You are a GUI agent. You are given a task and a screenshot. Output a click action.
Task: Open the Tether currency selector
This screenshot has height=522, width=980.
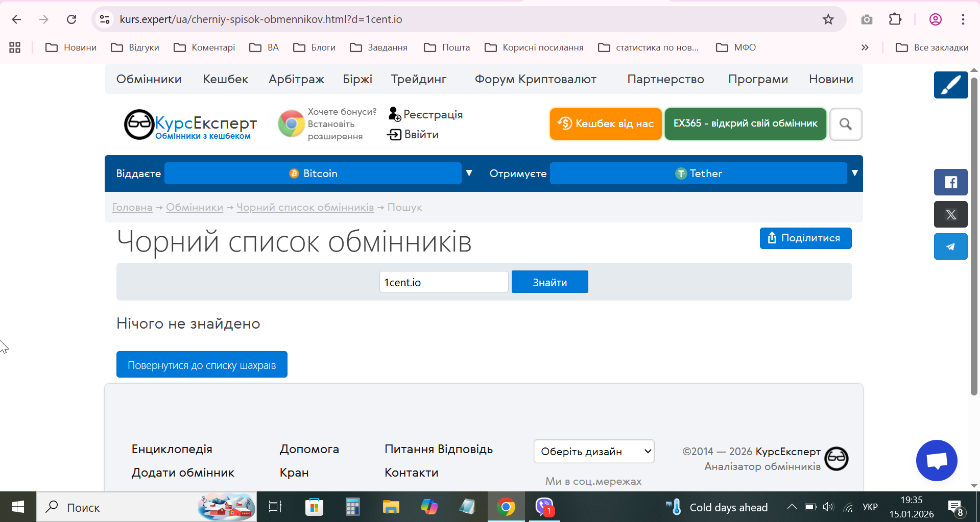point(698,173)
